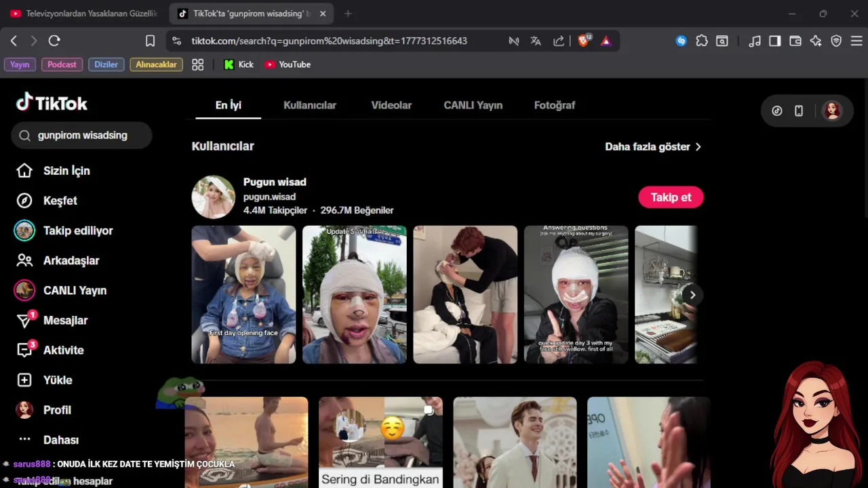Open site info icon in address bar

(177, 41)
